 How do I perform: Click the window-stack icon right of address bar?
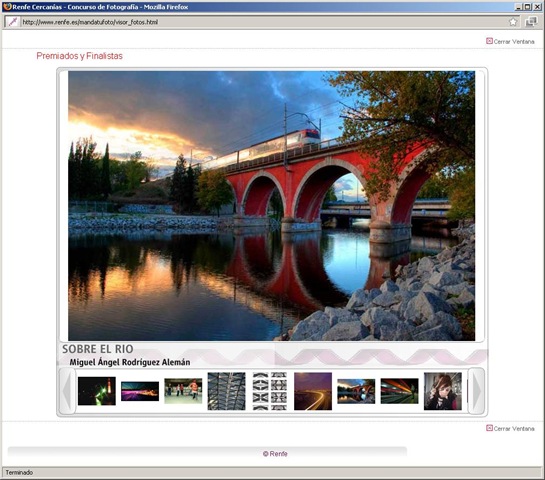531,22
